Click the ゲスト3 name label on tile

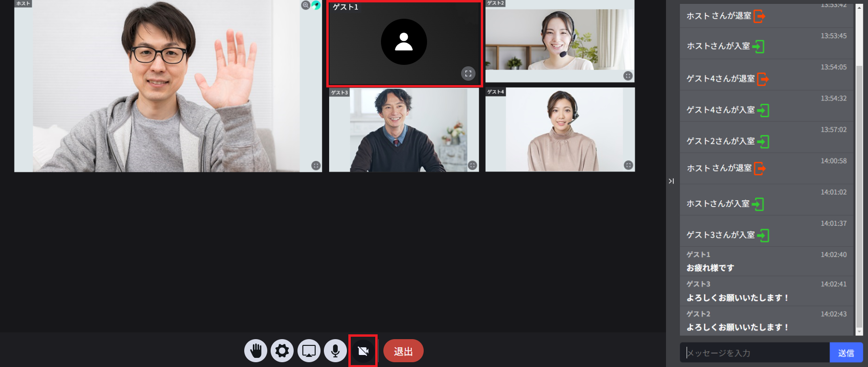pos(339,92)
